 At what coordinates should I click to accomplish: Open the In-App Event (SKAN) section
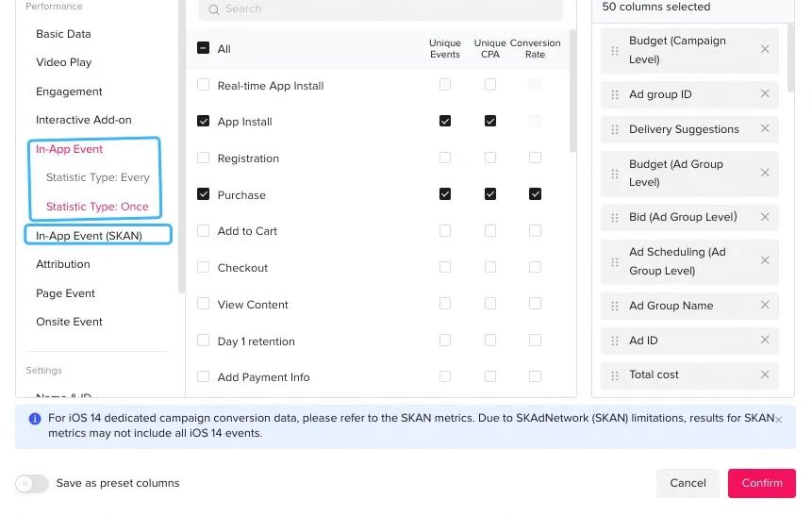[x=89, y=235]
